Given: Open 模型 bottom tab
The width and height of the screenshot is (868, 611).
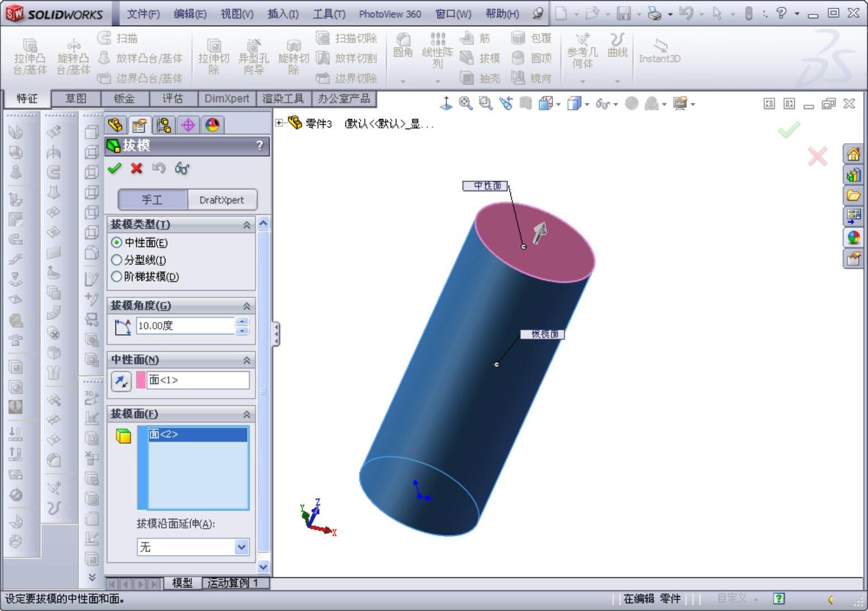Looking at the screenshot, I should [x=182, y=583].
